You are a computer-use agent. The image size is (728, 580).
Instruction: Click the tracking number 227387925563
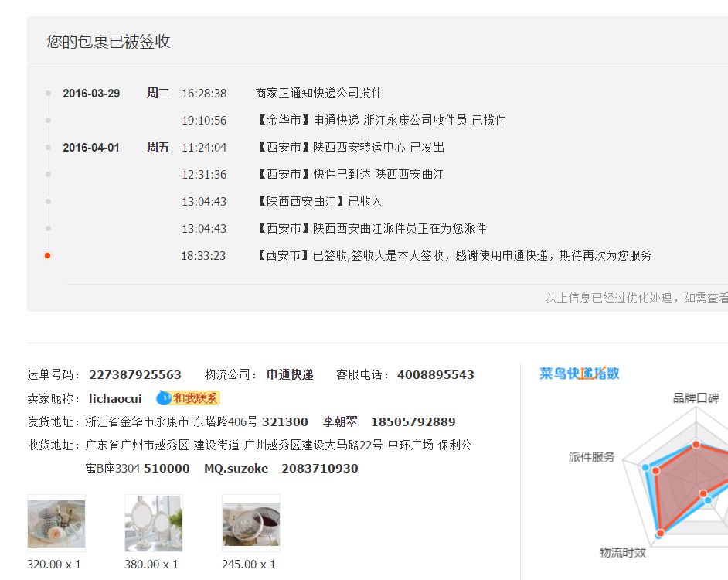click(135, 375)
